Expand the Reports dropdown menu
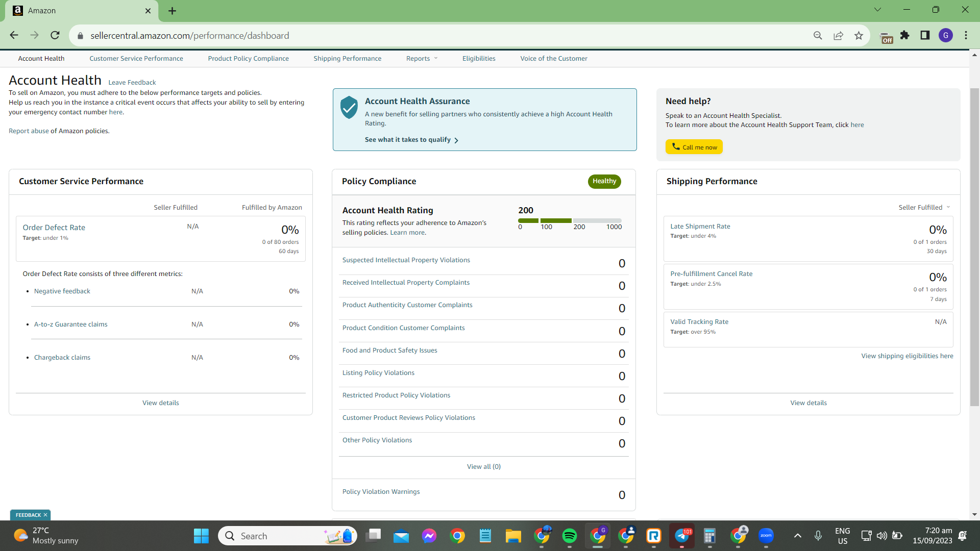980x551 pixels. (x=422, y=59)
